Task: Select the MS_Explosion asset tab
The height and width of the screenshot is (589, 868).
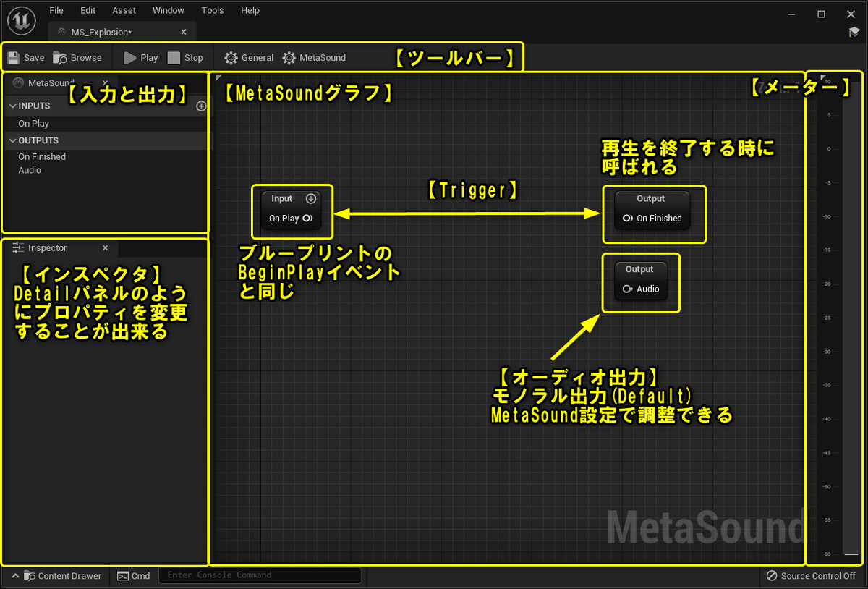Action: pos(122,32)
